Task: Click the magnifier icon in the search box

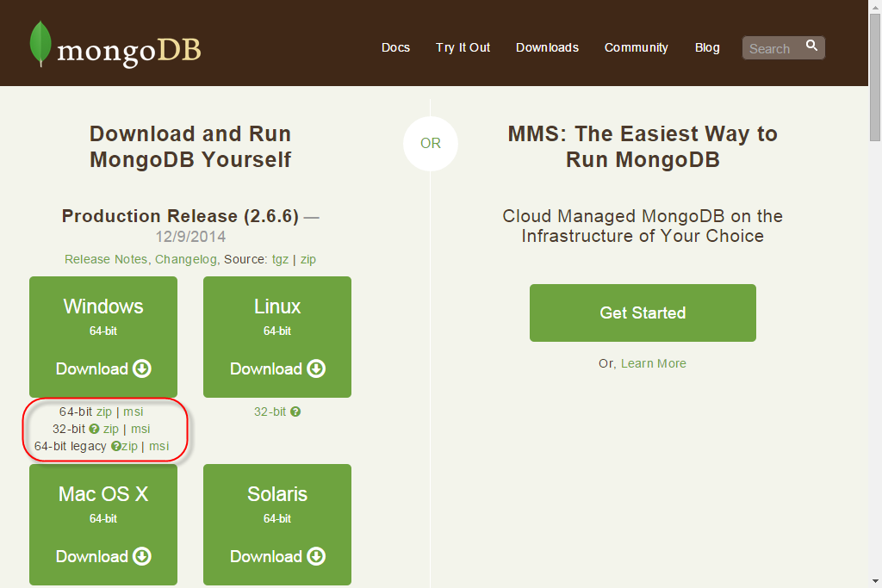Action: coord(811,44)
